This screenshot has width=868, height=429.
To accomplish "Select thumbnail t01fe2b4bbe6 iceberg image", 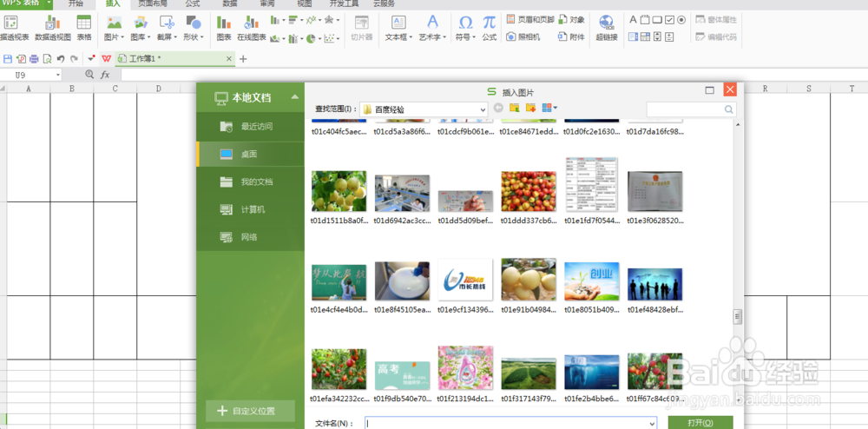I will coord(591,373).
